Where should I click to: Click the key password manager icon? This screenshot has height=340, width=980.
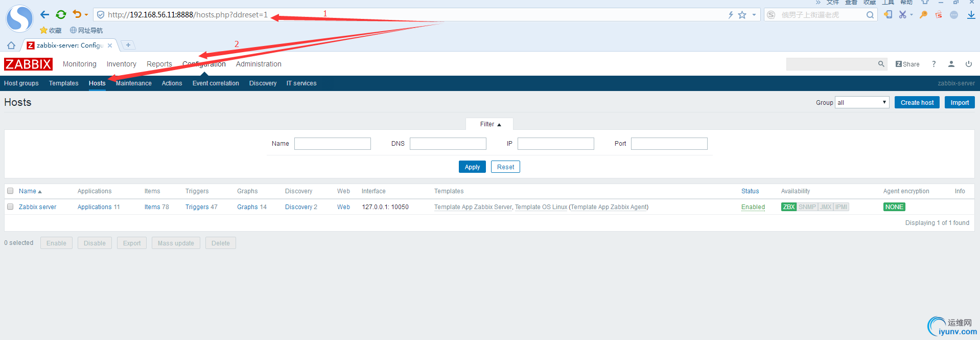pyautogui.click(x=923, y=15)
